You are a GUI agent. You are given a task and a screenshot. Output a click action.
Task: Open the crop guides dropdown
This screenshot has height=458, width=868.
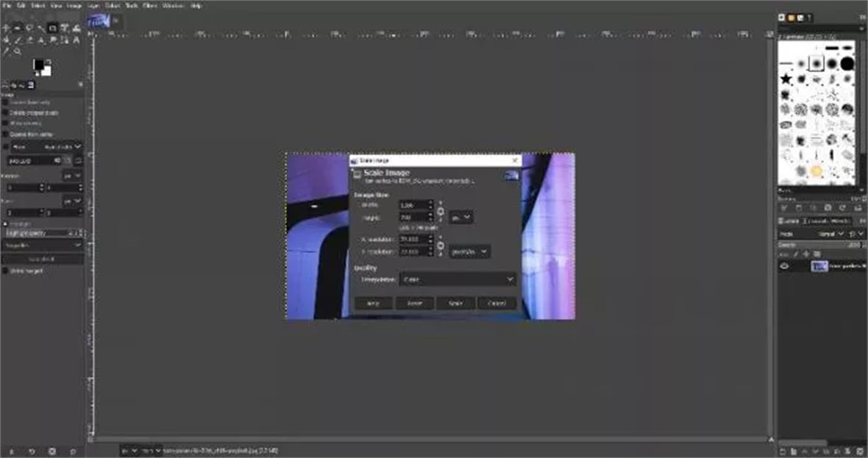43,245
